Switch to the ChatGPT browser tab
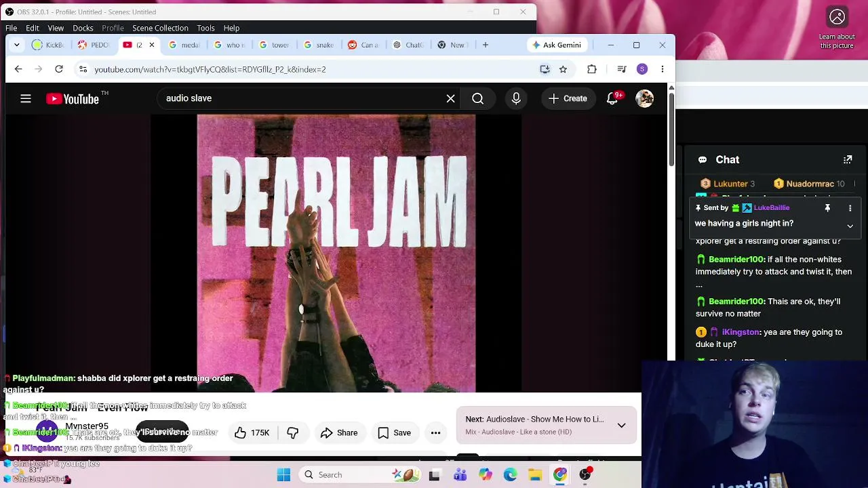The image size is (868, 488). tap(408, 45)
